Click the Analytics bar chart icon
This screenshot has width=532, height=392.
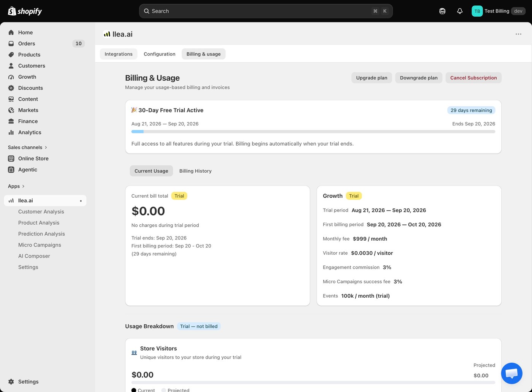[11, 132]
